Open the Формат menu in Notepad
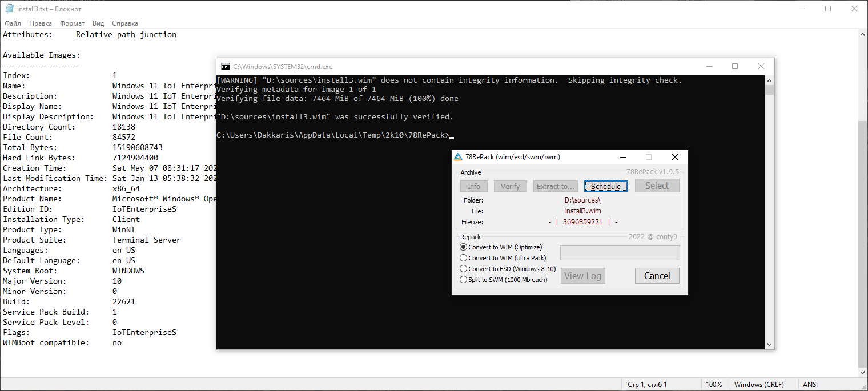This screenshot has height=391, width=868. pos(73,23)
